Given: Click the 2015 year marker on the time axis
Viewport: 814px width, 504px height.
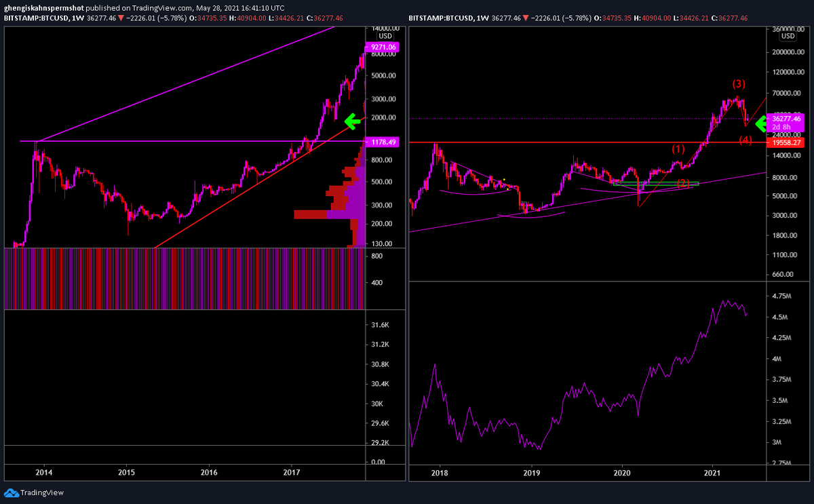Looking at the screenshot, I should point(127,472).
